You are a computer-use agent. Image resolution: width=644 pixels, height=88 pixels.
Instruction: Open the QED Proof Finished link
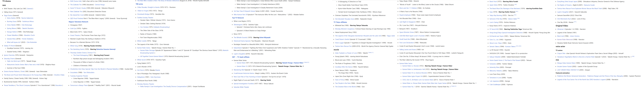[x=77, y=18]
